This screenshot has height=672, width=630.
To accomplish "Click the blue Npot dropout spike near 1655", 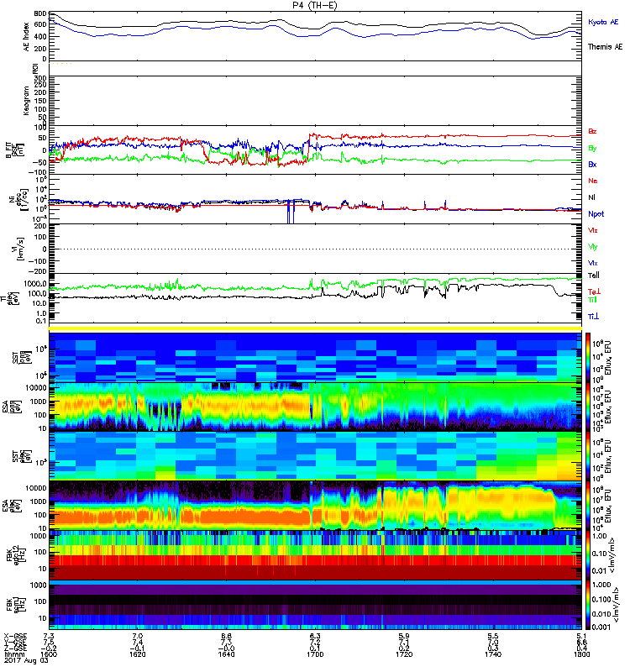I will 291,212.
